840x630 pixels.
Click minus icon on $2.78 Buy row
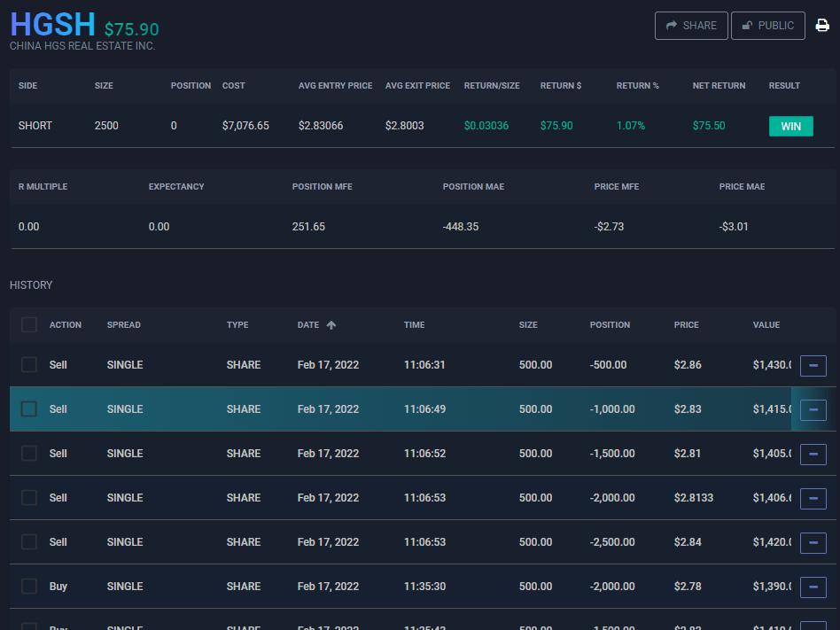pos(813,587)
